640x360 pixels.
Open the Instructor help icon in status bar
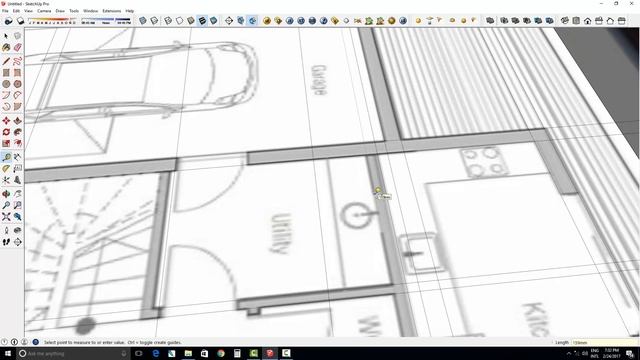(x=36, y=342)
